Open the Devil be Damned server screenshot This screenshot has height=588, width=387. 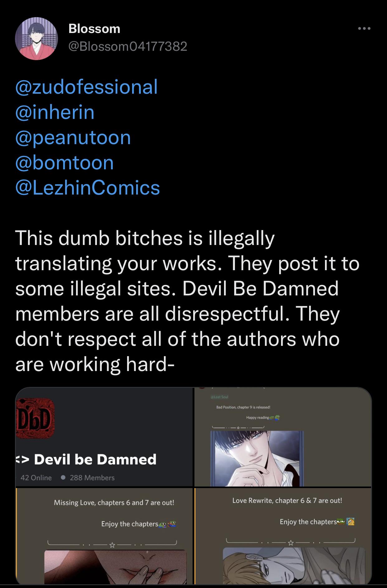[104, 436]
